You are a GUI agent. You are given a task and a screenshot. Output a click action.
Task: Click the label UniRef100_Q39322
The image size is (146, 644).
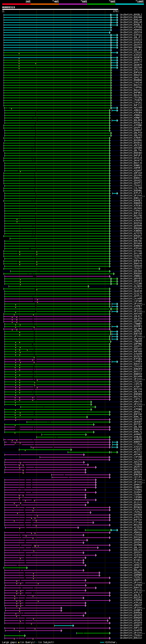pyautogui.click(x=131, y=35)
